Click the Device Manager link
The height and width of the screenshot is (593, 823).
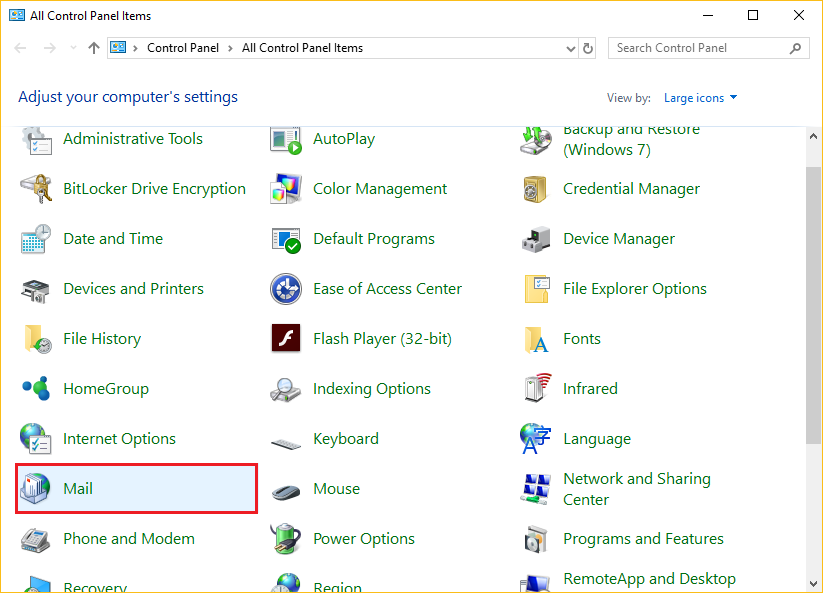click(x=619, y=239)
